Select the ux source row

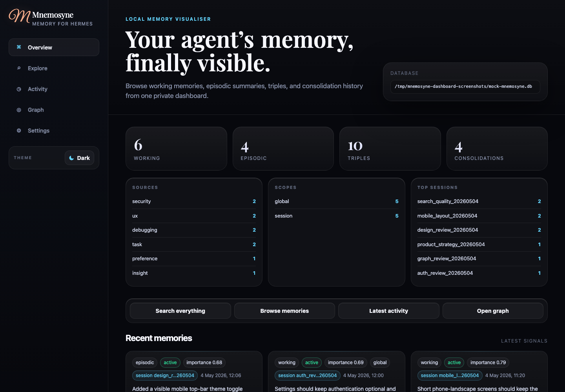pyautogui.click(x=194, y=216)
